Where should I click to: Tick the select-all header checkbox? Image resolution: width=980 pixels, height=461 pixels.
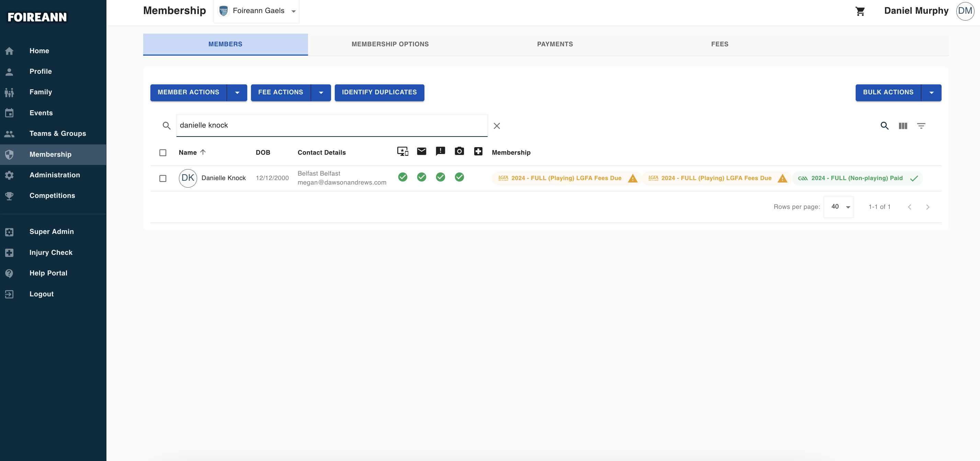(163, 153)
